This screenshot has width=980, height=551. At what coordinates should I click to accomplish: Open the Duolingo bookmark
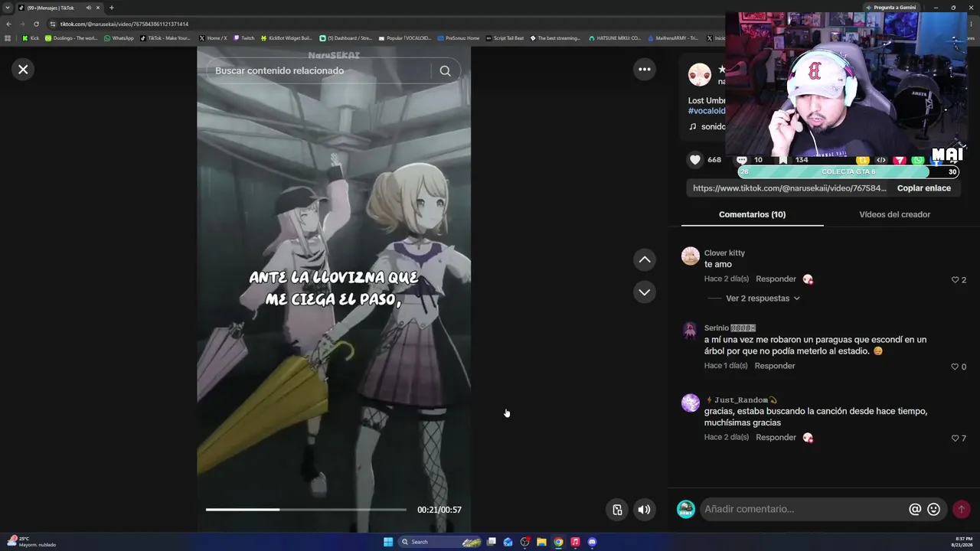pos(71,38)
